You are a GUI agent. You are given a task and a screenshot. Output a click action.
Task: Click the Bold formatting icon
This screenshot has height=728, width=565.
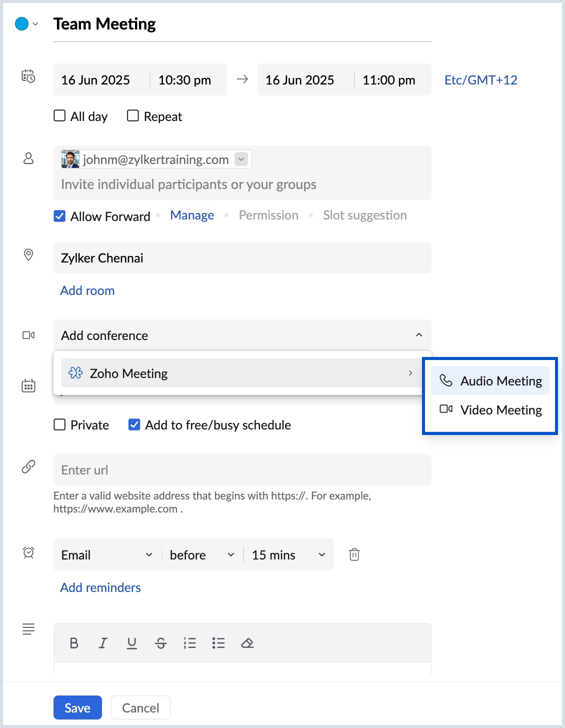[x=74, y=643]
